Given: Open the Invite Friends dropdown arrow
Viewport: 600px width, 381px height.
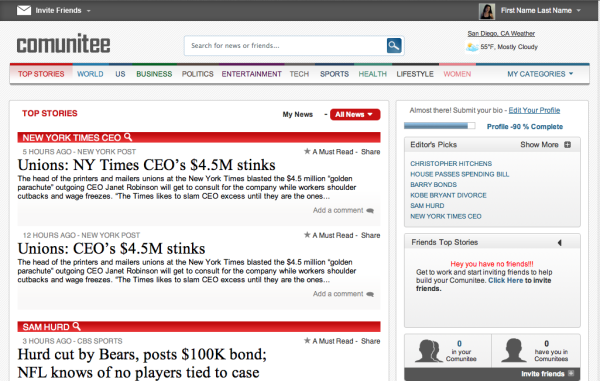Looking at the screenshot, I should 89,11.
